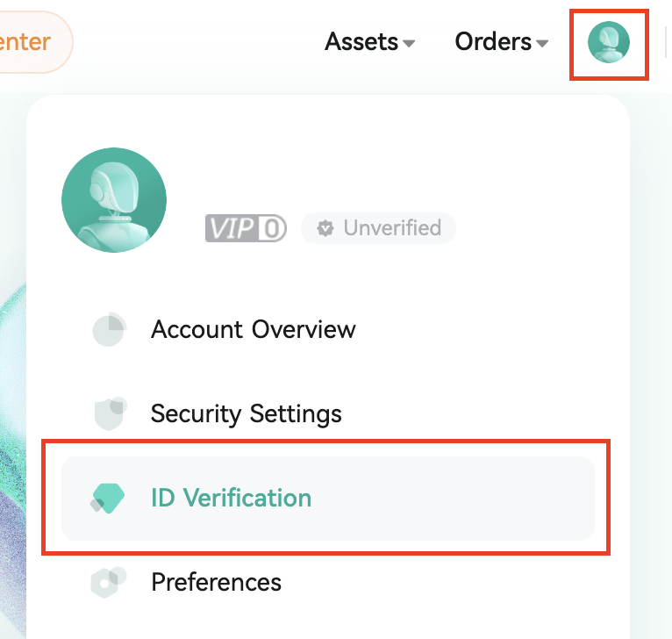
Task: Click the large robot avatar in account panel
Action: [113, 200]
